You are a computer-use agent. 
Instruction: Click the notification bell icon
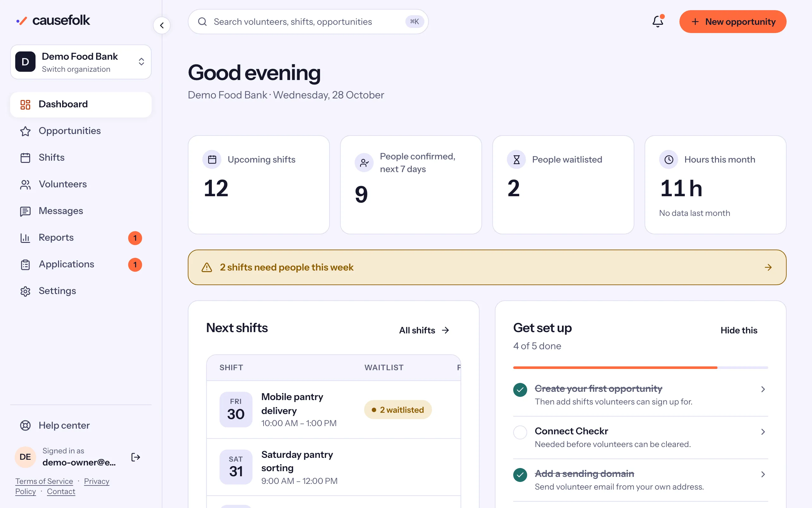(658, 22)
